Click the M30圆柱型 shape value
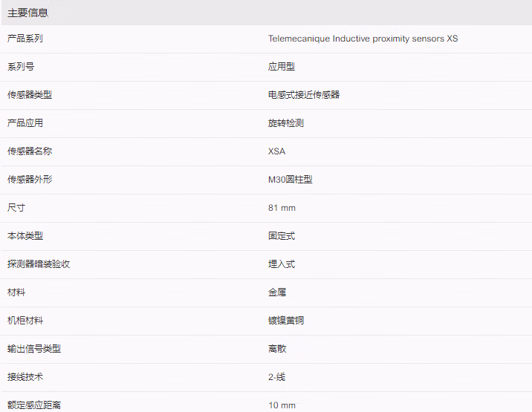532x412 pixels. click(290, 180)
